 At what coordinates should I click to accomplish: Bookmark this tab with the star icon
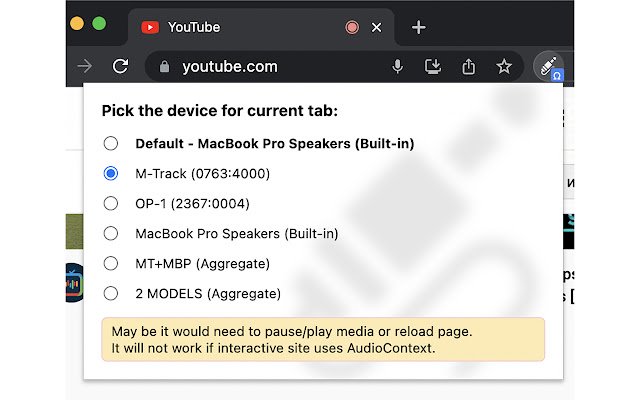[503, 66]
